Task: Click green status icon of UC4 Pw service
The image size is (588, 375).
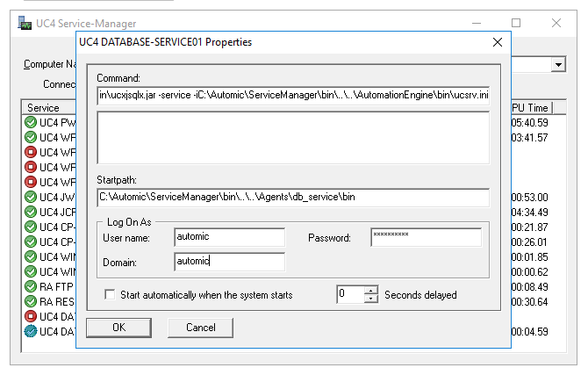Action: tap(31, 122)
